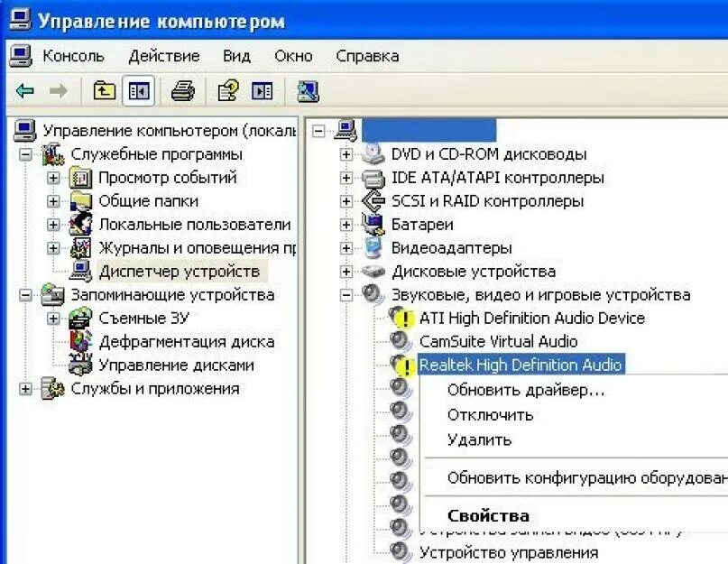Click the Просмотр событий icon

[x=80, y=178]
